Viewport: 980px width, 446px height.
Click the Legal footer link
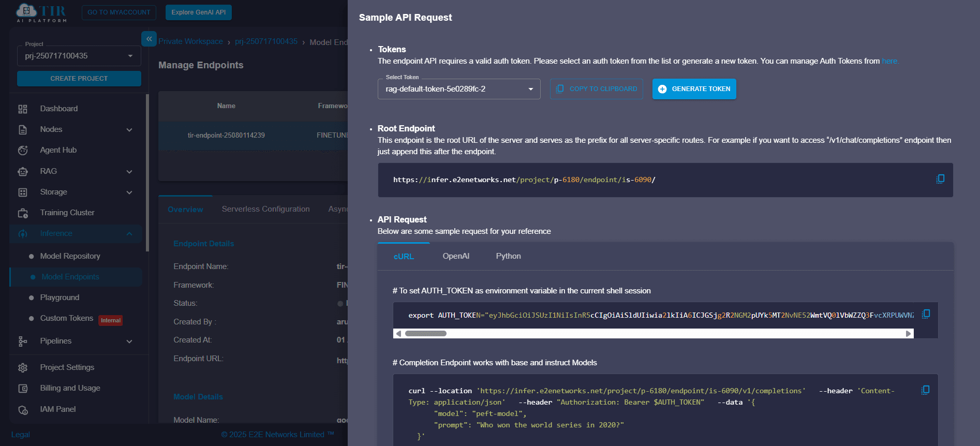pos(21,435)
